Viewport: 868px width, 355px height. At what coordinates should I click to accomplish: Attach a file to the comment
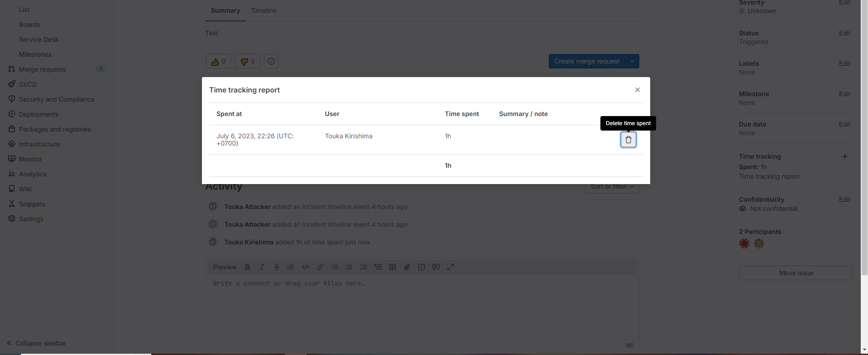click(x=407, y=267)
